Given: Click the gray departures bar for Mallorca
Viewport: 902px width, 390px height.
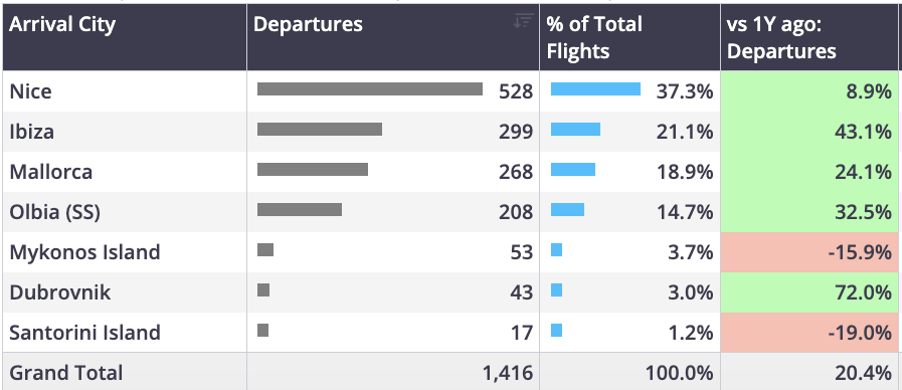Looking at the screenshot, I should [312, 169].
